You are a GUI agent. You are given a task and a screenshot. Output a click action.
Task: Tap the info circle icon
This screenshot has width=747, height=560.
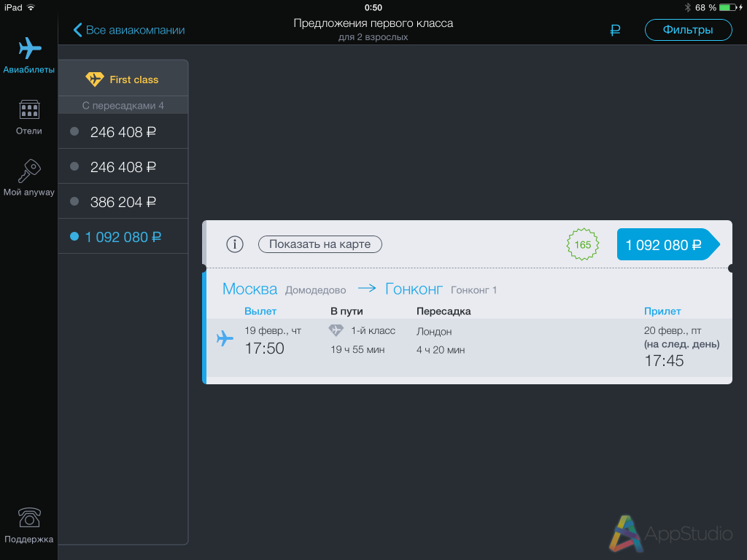click(234, 244)
